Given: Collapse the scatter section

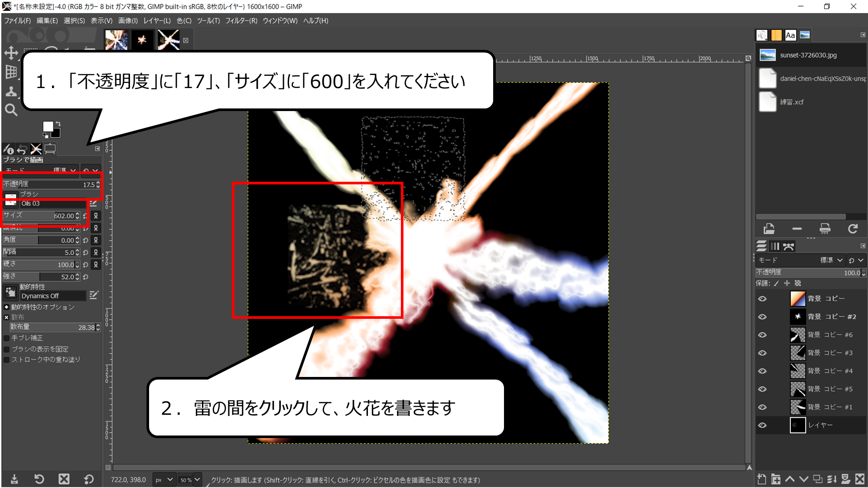Looking at the screenshot, I should point(7,317).
